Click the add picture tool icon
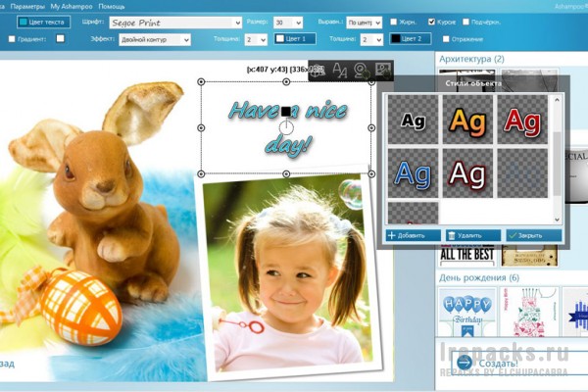The width and height of the screenshot is (588, 392). coord(383,71)
